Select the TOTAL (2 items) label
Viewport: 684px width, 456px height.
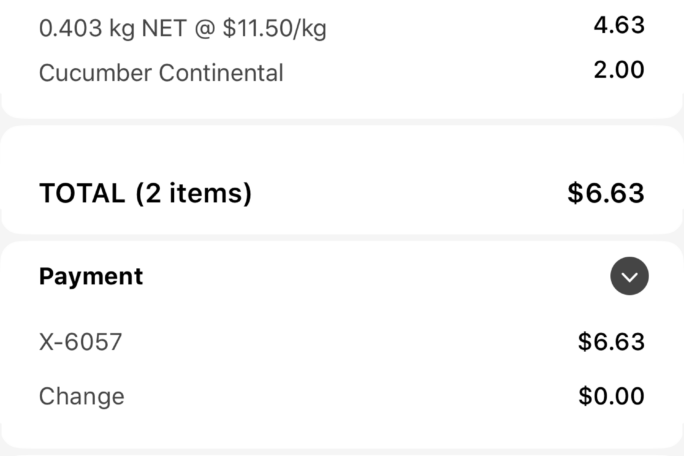(x=145, y=193)
